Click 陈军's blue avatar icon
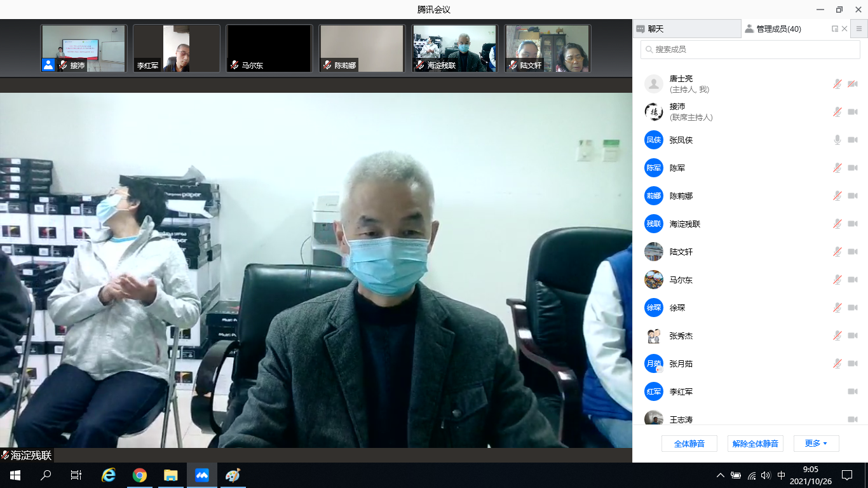 [653, 168]
